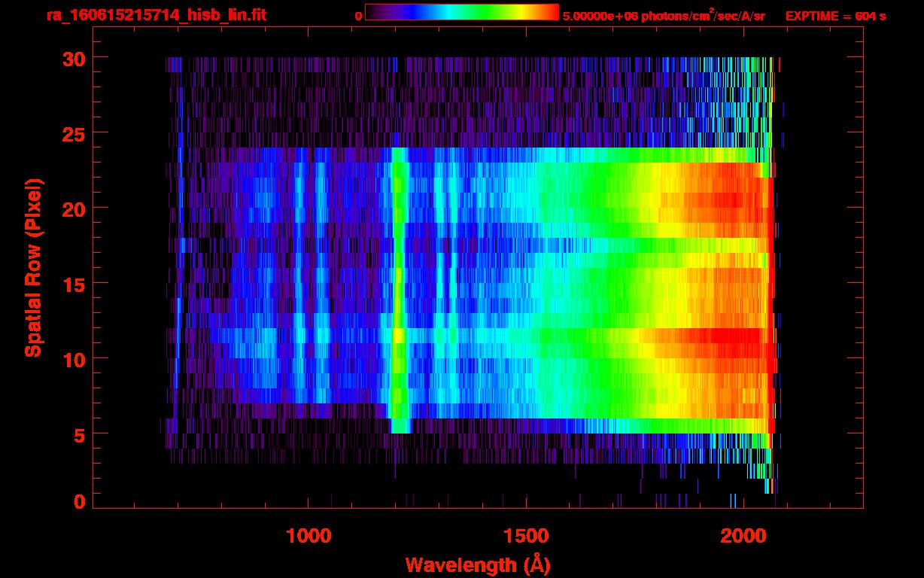The height and width of the screenshot is (578, 924).
Task: Click the 1000 wavelength tick label
Action: click(x=308, y=535)
